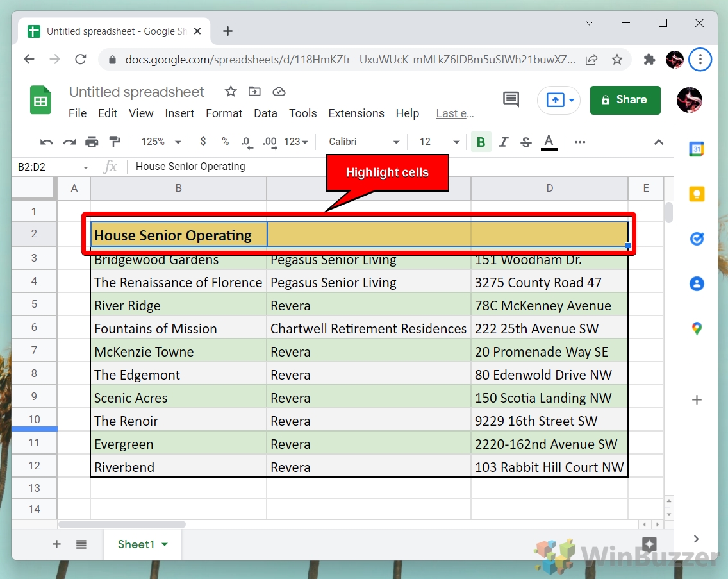The image size is (728, 579).
Task: Click cell containing Fountains of Mission
Action: pos(178,328)
